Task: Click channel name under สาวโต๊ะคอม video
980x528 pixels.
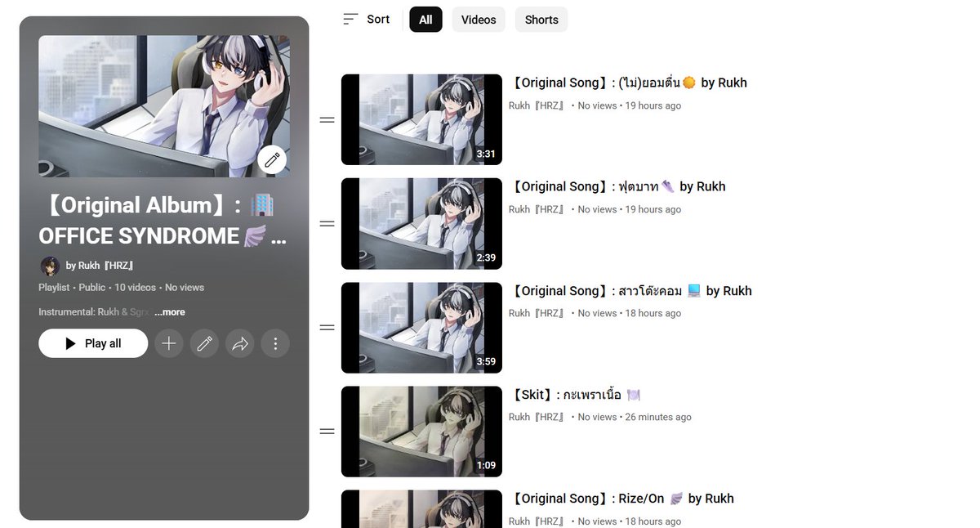Action: (537, 313)
